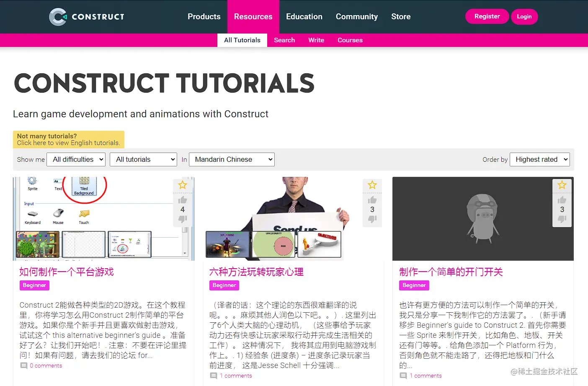Upvote the player psychology tutorial
Viewport: 588px width, 386px height.
click(x=372, y=200)
